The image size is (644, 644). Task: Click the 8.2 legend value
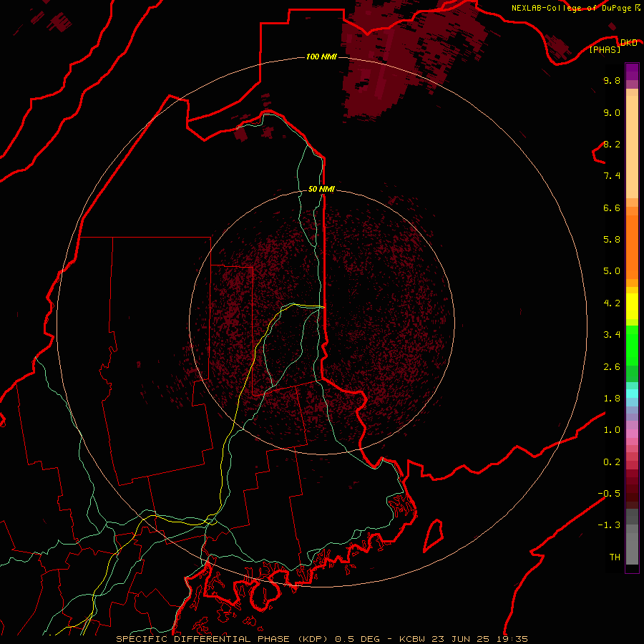click(612, 144)
